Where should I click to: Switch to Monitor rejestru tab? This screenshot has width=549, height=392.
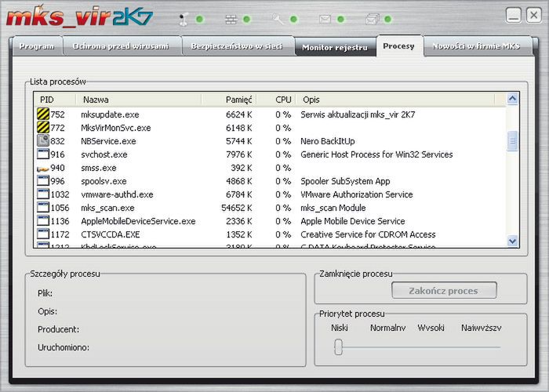click(x=335, y=47)
